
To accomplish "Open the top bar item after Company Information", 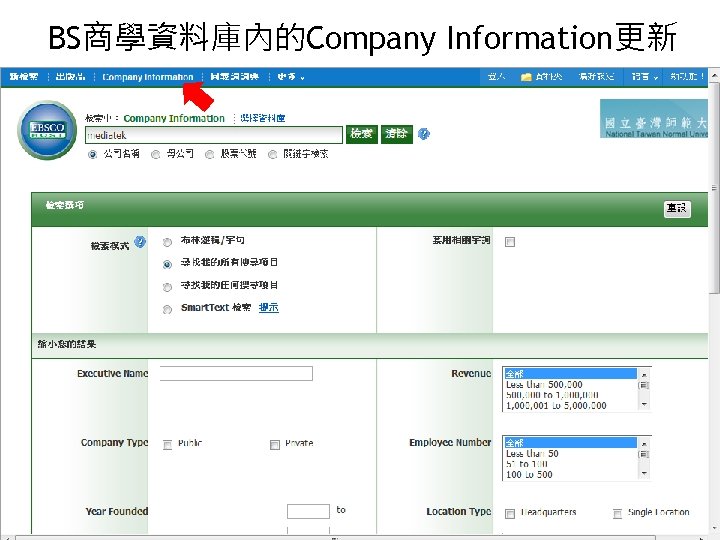I will 234,77.
